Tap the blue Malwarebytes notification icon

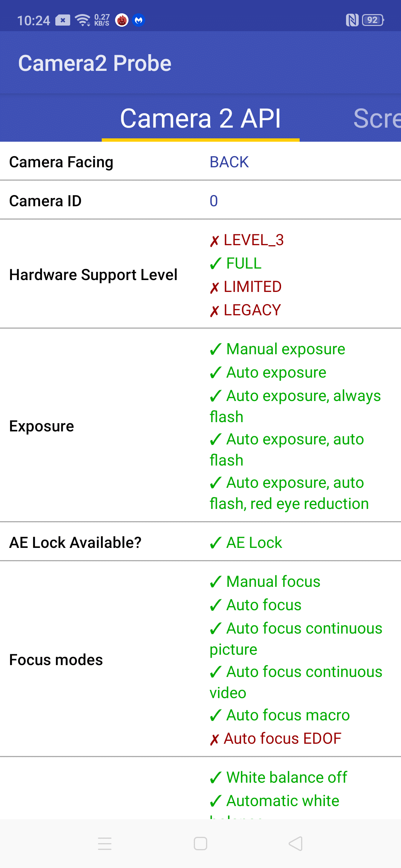click(x=139, y=20)
